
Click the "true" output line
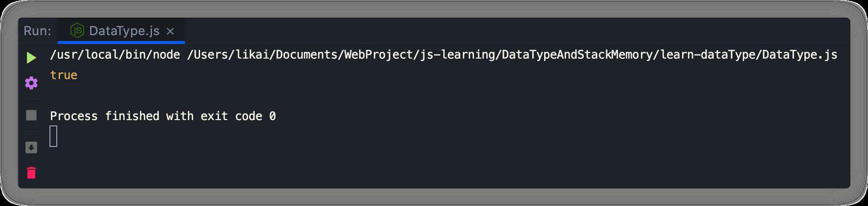(x=64, y=75)
